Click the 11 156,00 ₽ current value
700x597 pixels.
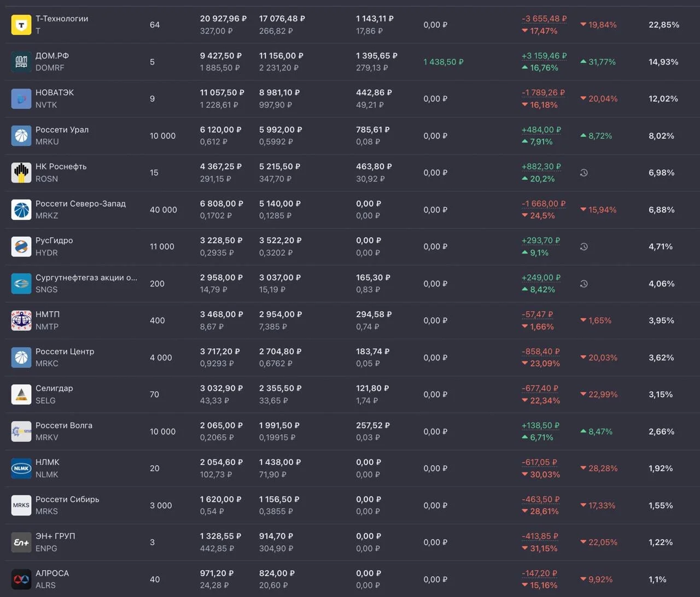point(281,56)
